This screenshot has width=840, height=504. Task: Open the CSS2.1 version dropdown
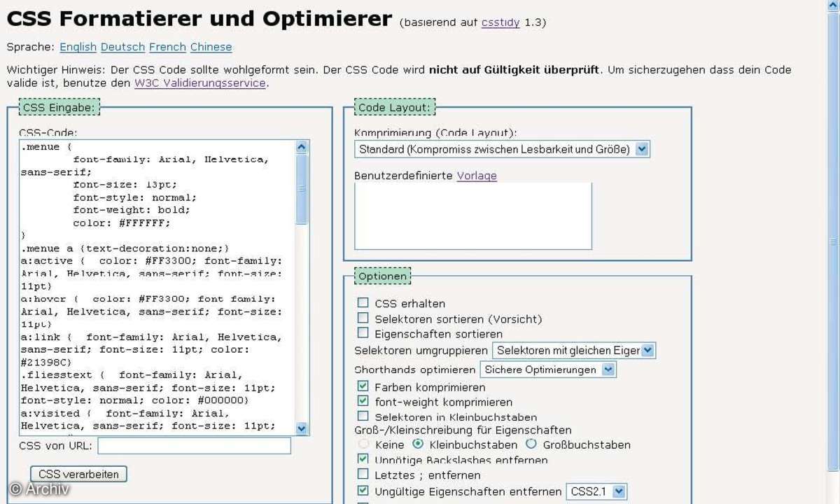(x=596, y=491)
